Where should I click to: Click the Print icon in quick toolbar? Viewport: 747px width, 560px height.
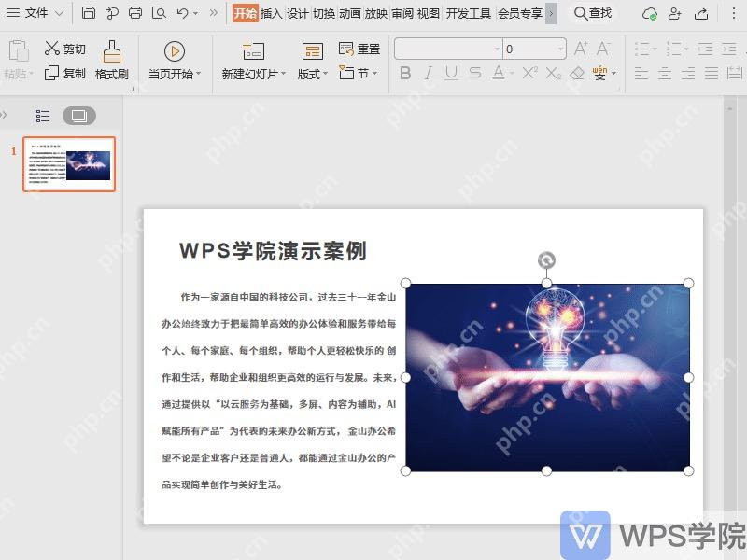pyautogui.click(x=135, y=13)
